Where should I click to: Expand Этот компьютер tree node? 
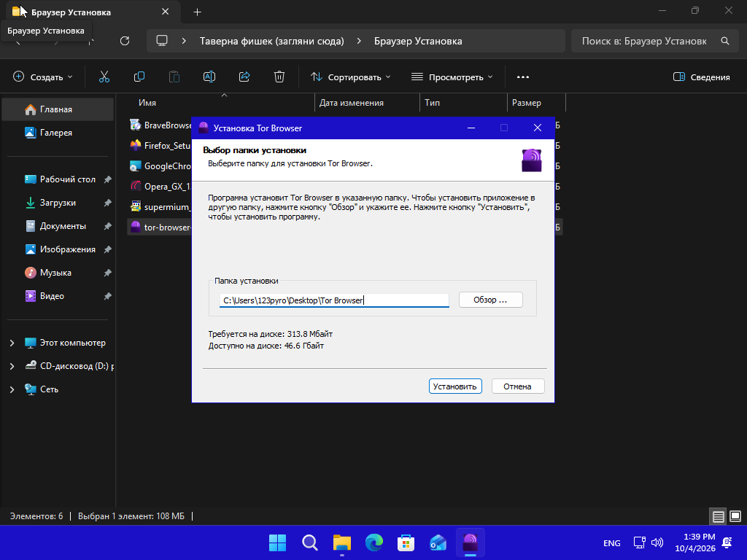pos(12,343)
